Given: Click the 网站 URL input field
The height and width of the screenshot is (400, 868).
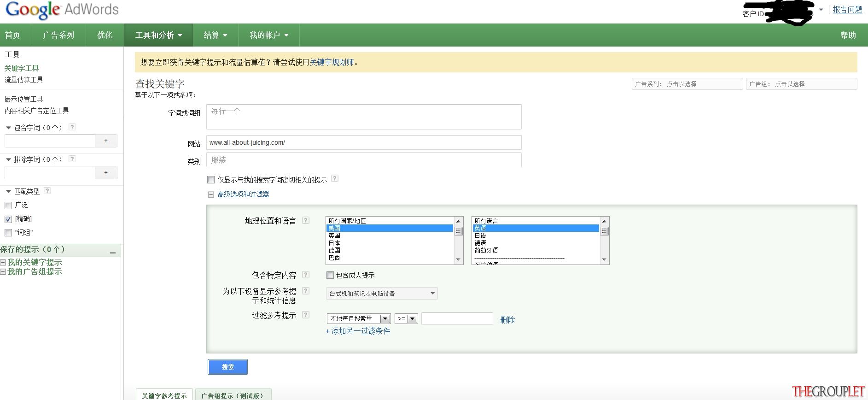Looking at the screenshot, I should [364, 142].
